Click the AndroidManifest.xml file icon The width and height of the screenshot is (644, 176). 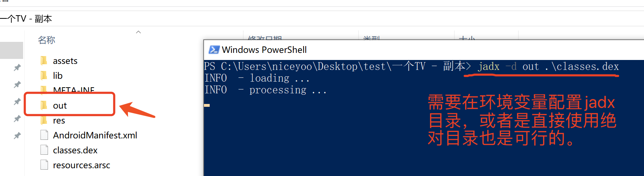(44, 135)
